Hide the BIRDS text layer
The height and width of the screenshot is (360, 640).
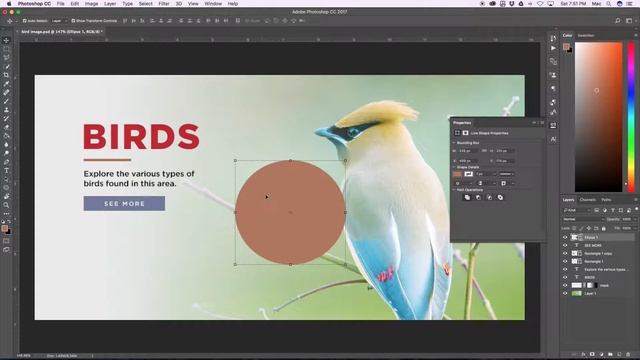pyautogui.click(x=565, y=278)
